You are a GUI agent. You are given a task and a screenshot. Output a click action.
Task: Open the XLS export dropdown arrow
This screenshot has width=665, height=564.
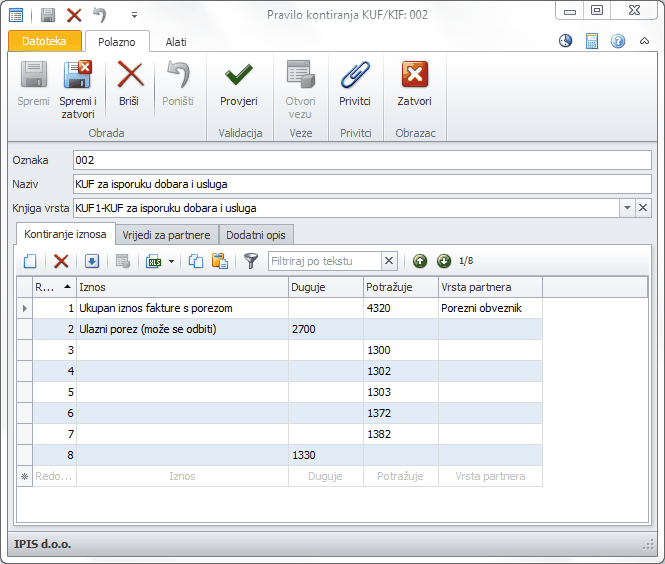pos(171,261)
